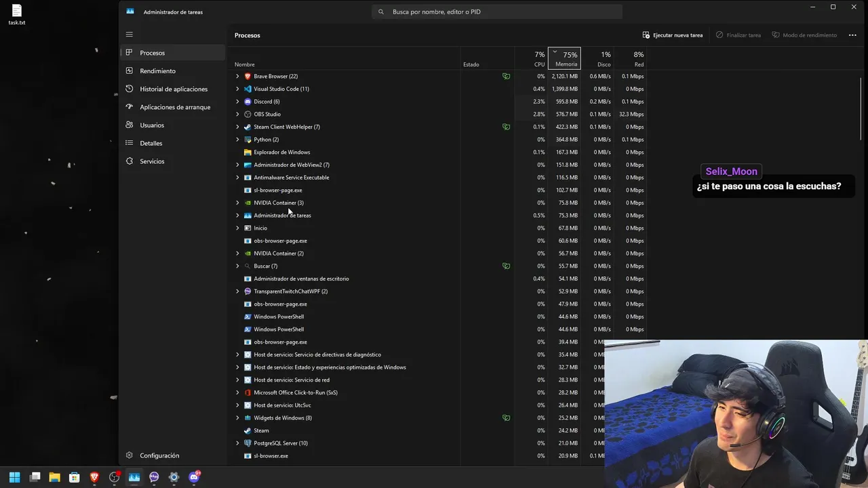Click the NVIDIA Container (3) icon
868x488 pixels.
248,203
